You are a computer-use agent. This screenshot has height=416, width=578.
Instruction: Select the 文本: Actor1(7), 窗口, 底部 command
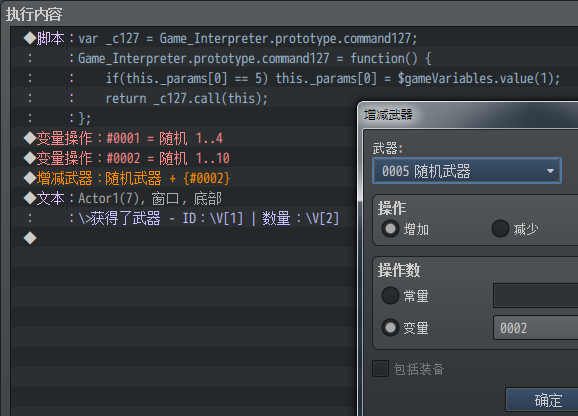click(184, 198)
